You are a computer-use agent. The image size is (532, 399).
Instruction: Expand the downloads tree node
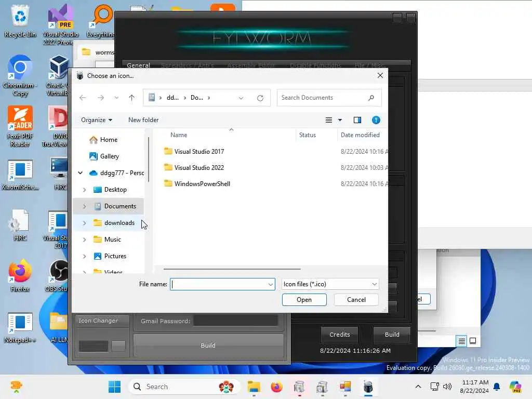[85, 223]
